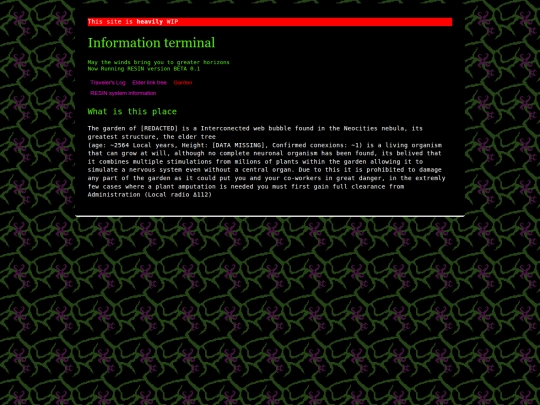540x405 pixels.
Task: Open the Traveler's Log link
Action: click(x=108, y=83)
